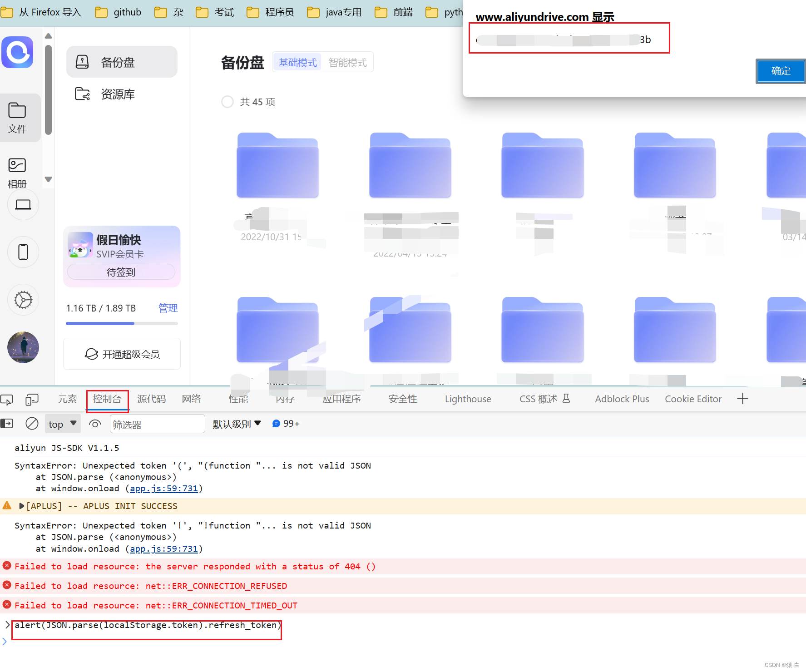Screen dimensions: 806x672
Task: Click the first app.js:59:731 link
Action: pos(164,489)
